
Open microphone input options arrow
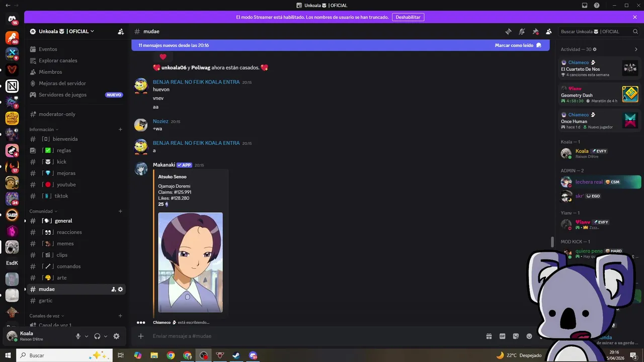tap(87, 336)
